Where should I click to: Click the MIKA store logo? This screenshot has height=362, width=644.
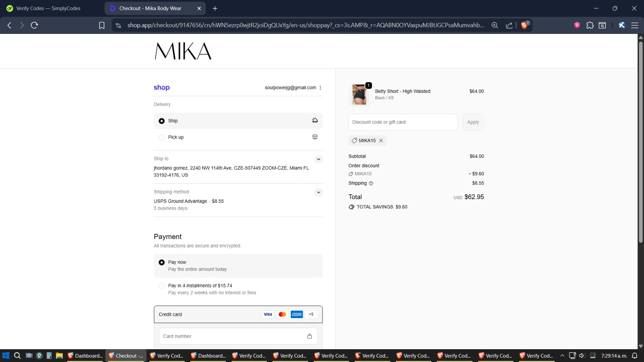(x=183, y=51)
